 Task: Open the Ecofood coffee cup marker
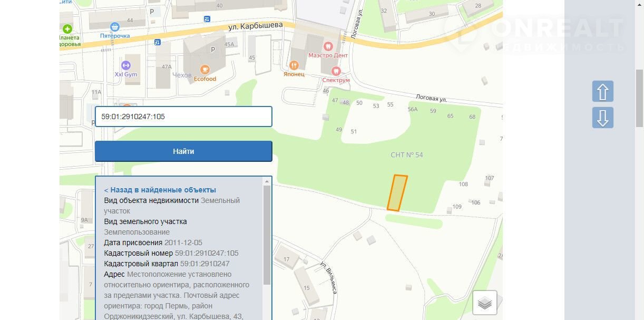[x=204, y=70]
